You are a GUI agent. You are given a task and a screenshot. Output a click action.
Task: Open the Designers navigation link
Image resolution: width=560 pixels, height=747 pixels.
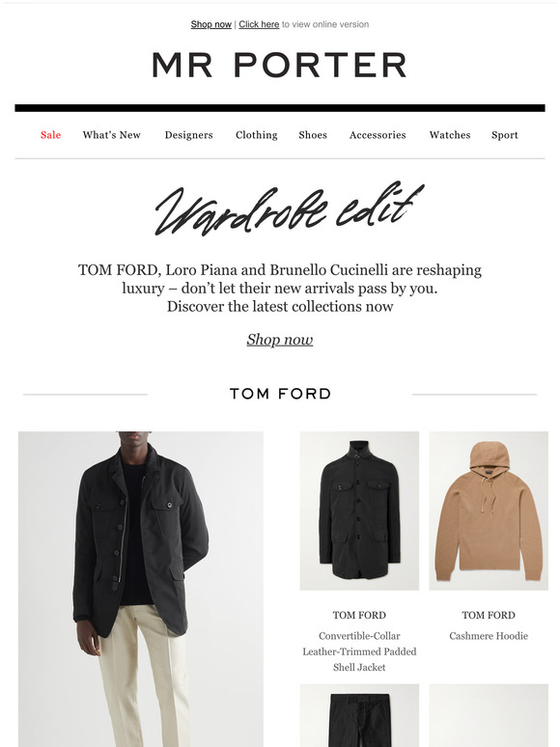[188, 135]
